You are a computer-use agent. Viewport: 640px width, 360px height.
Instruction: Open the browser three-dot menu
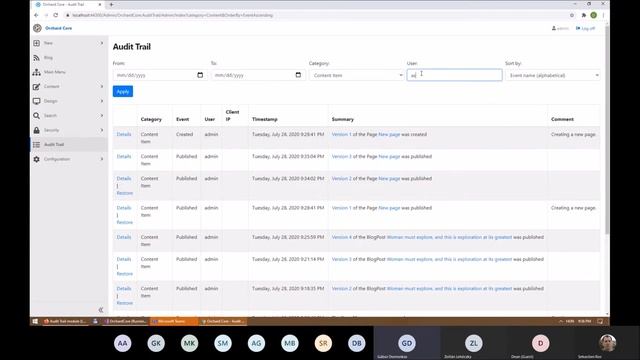603,15
